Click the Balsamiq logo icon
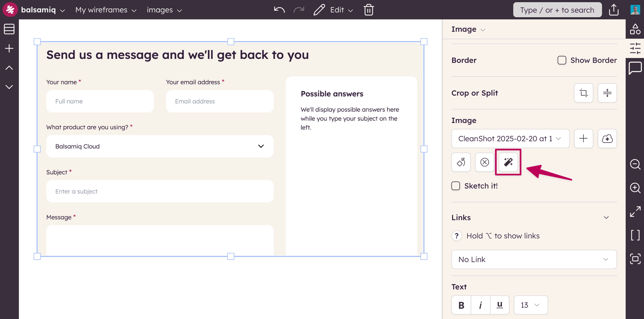The image size is (644, 319). pos(10,10)
